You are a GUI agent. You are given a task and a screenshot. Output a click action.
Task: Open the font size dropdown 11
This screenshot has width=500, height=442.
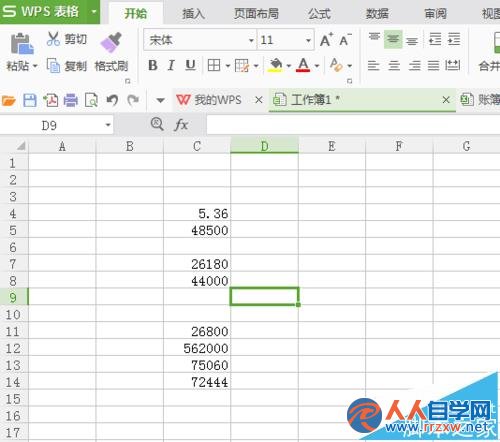308,41
